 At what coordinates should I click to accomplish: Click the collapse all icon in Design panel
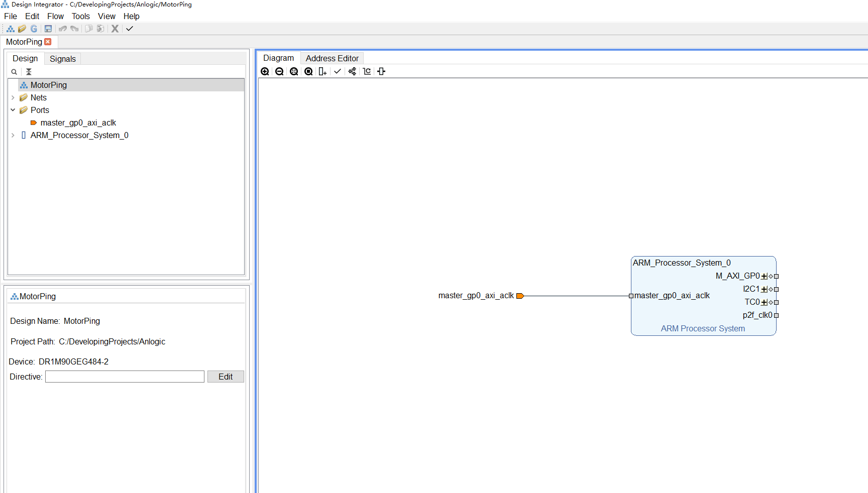click(x=29, y=72)
